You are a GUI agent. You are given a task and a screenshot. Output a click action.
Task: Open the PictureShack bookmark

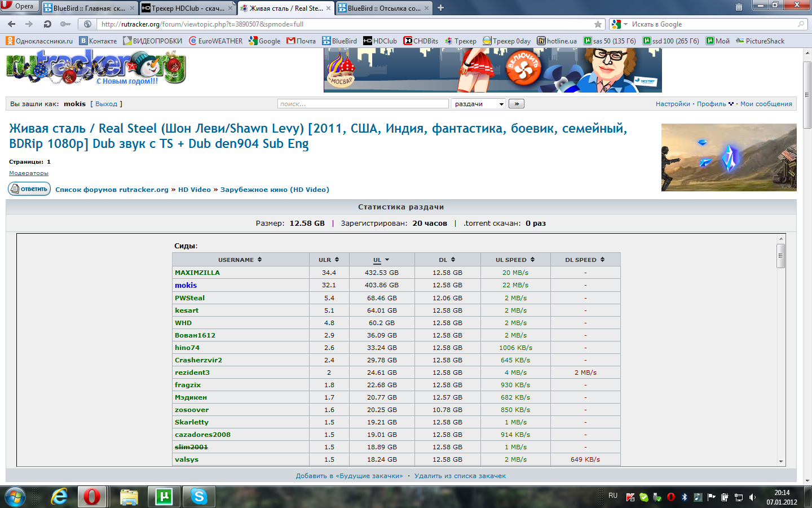(760, 41)
